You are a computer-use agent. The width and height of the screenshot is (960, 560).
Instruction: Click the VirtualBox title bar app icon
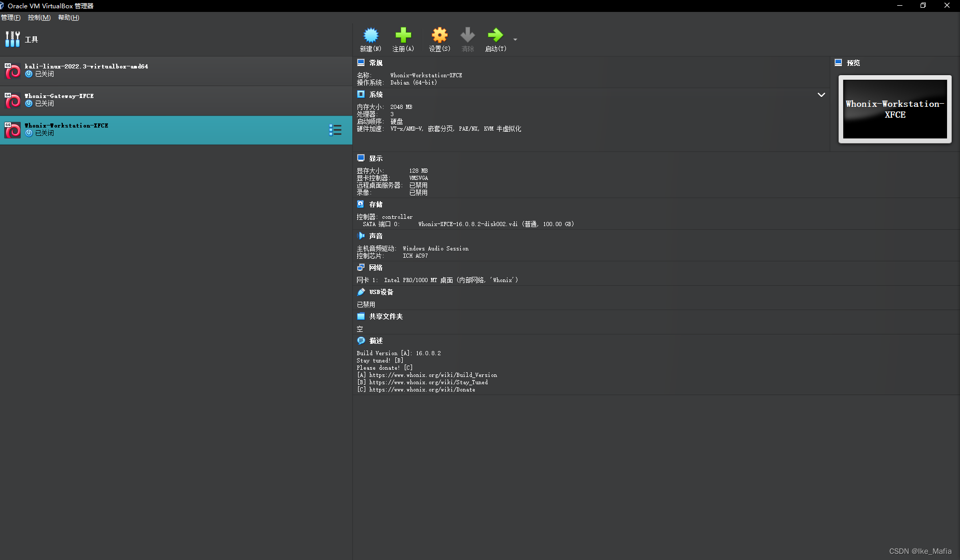pos(2,6)
